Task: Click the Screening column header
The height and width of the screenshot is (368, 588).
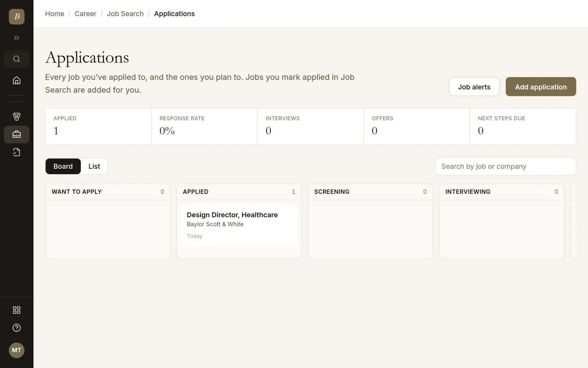Action: tap(370, 192)
